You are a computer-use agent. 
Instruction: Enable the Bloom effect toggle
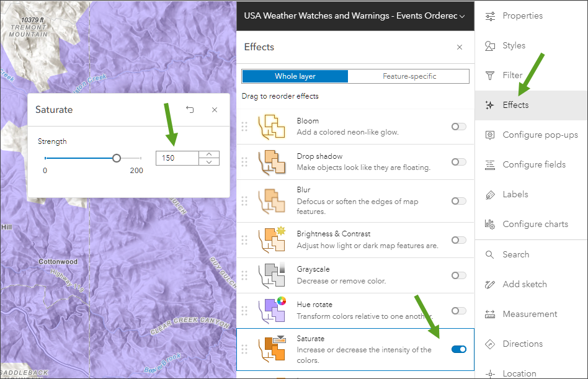[x=458, y=127]
